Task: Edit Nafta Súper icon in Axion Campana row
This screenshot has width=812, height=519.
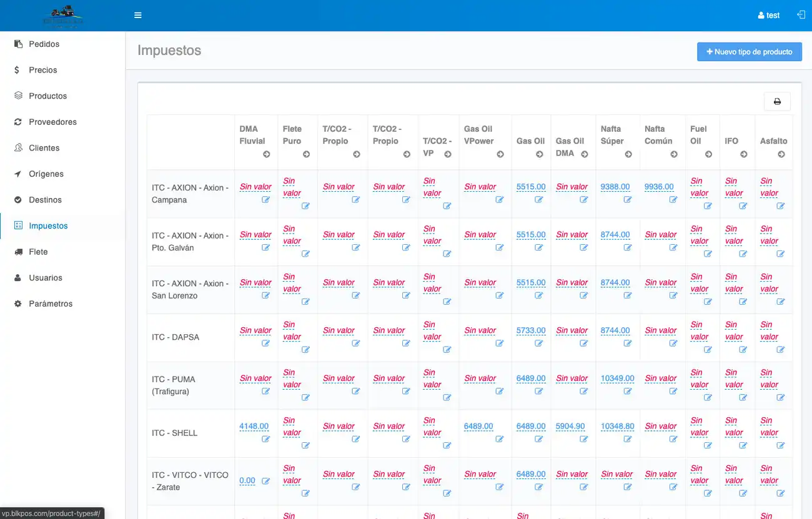Action: 628,200
